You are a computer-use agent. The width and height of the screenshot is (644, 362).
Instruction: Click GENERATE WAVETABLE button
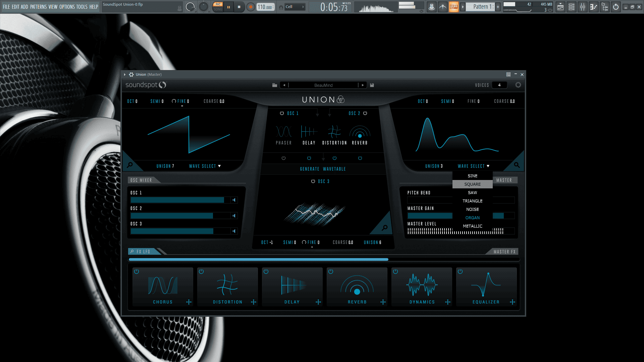(323, 169)
